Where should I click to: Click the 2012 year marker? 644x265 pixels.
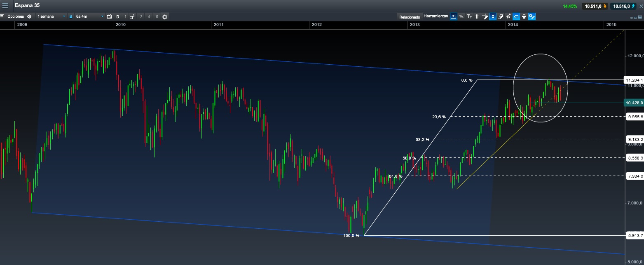(x=316, y=25)
